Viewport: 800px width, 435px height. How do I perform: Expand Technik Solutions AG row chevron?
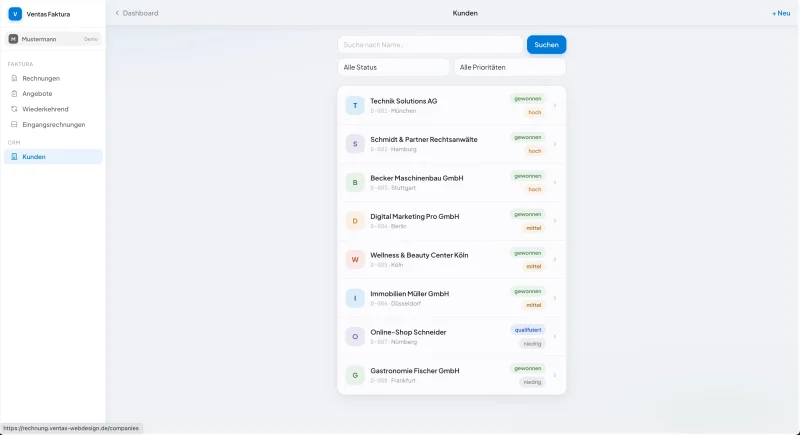(x=555, y=106)
